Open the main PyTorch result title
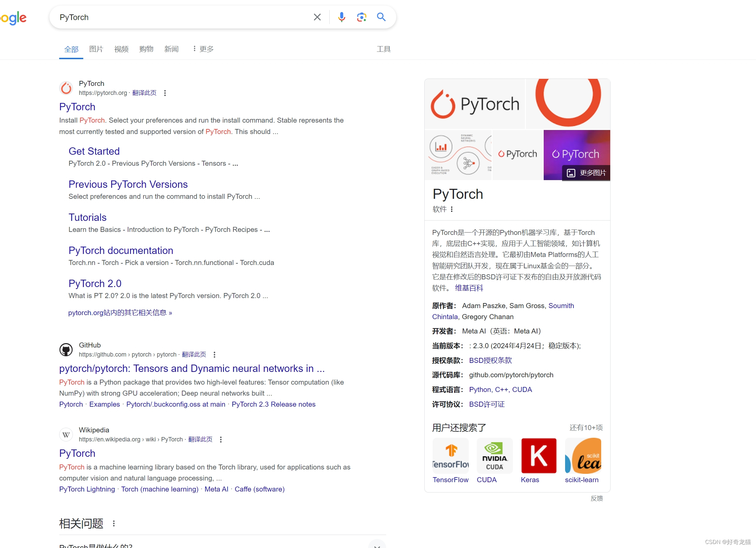 [x=77, y=107]
